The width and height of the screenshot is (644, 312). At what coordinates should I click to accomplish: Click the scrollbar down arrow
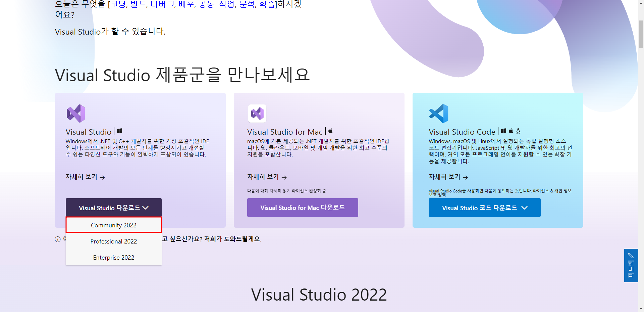641,309
